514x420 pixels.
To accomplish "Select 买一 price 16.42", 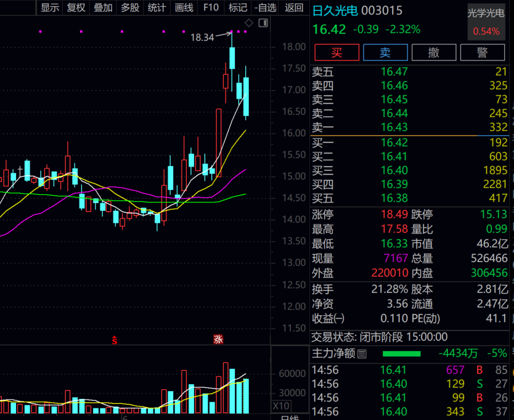I will pos(394,142).
